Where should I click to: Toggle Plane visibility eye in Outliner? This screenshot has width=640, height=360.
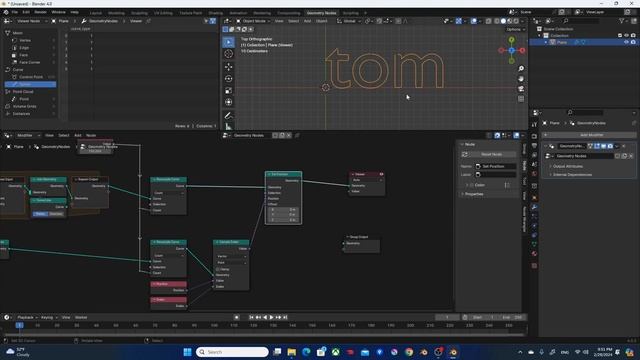pyautogui.click(x=627, y=42)
